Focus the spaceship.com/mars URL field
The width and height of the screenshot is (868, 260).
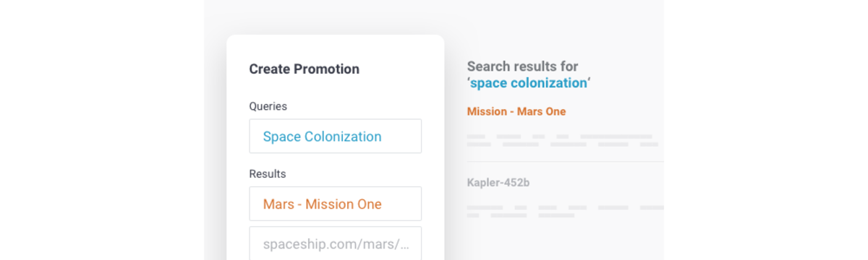[335, 243]
